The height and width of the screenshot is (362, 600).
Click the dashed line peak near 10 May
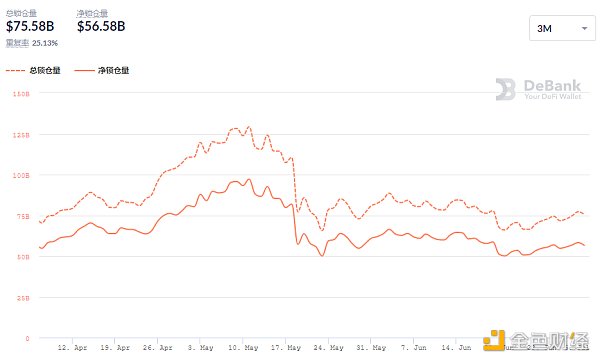tap(249, 127)
